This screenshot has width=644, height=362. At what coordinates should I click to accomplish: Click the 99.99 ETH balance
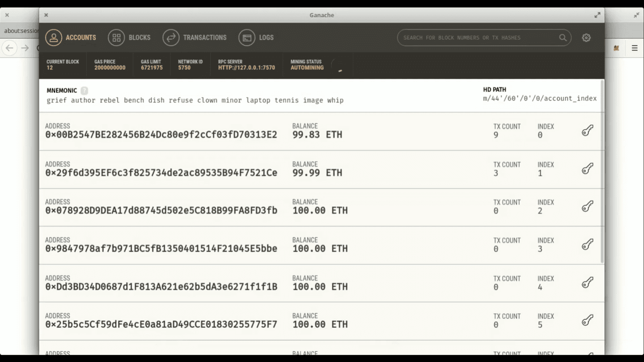pos(317,173)
